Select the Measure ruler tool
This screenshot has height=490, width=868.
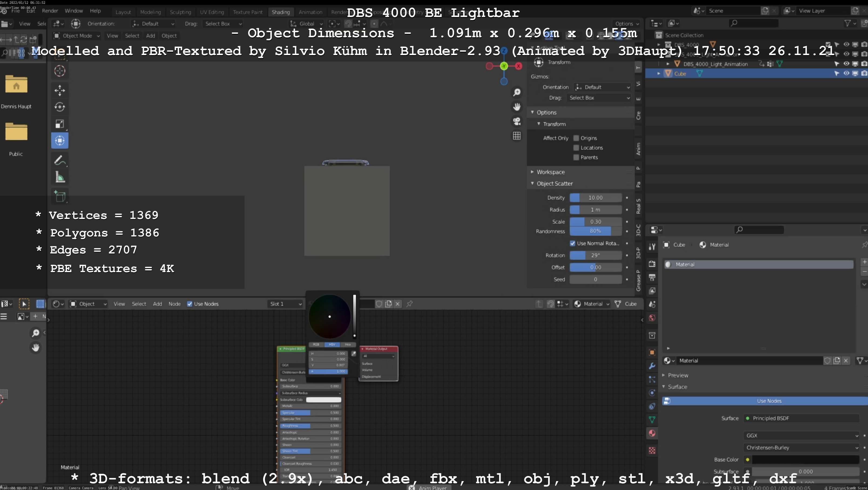click(60, 177)
